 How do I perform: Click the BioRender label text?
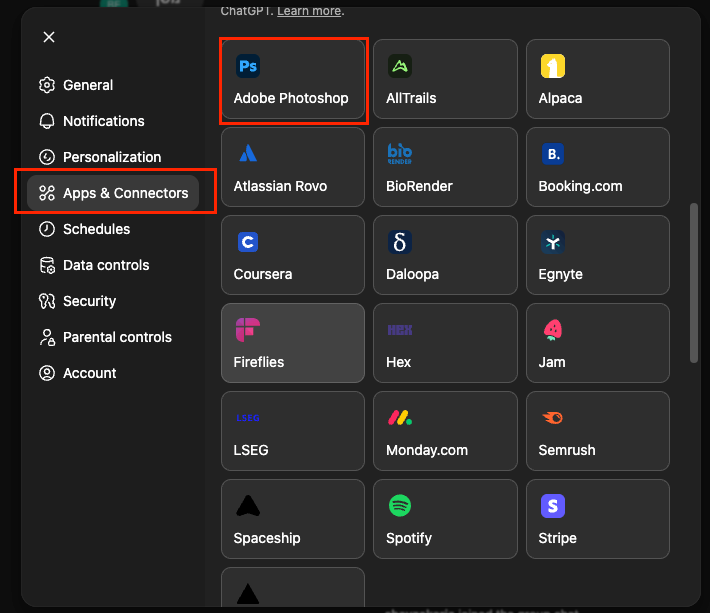pyautogui.click(x=419, y=186)
